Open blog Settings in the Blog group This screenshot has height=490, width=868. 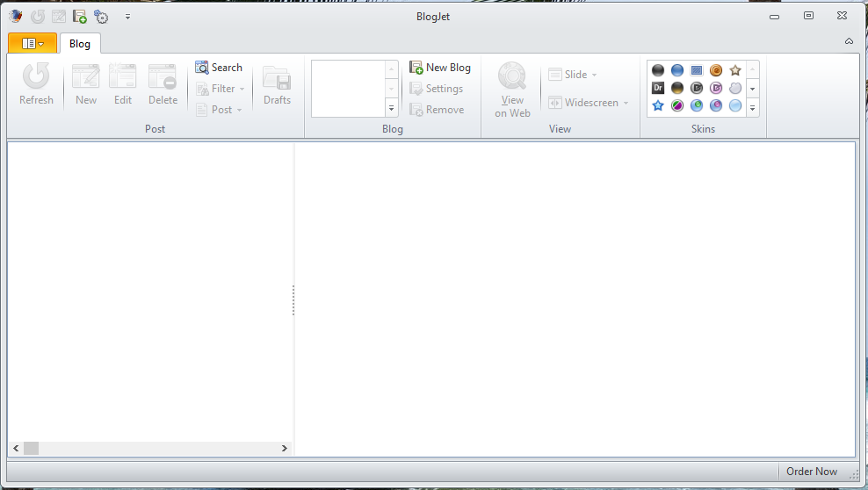[x=437, y=89]
